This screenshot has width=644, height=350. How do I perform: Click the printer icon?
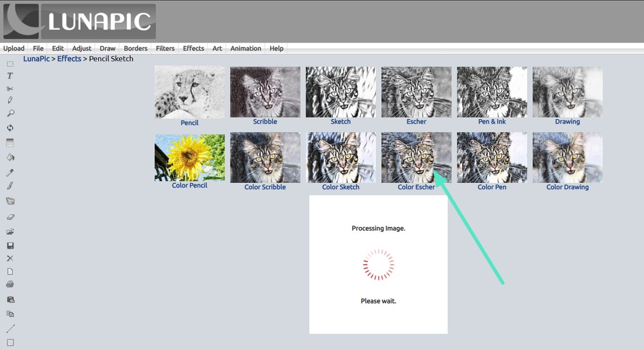coord(10,285)
